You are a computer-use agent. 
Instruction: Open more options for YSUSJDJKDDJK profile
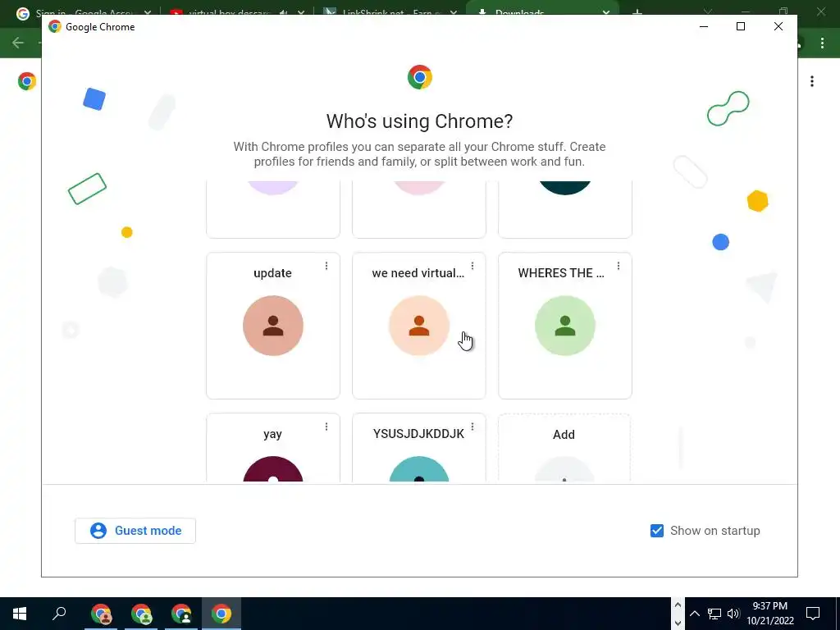click(x=472, y=427)
